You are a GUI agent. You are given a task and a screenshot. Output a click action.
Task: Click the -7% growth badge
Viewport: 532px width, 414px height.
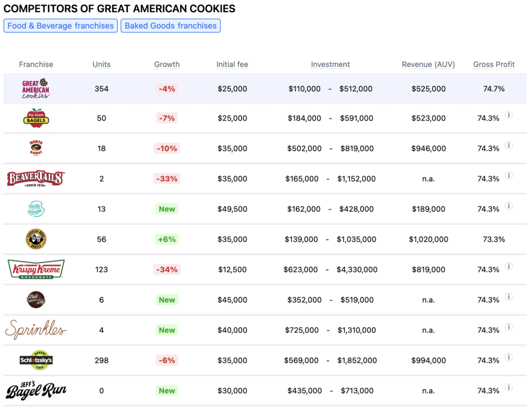pyautogui.click(x=167, y=118)
